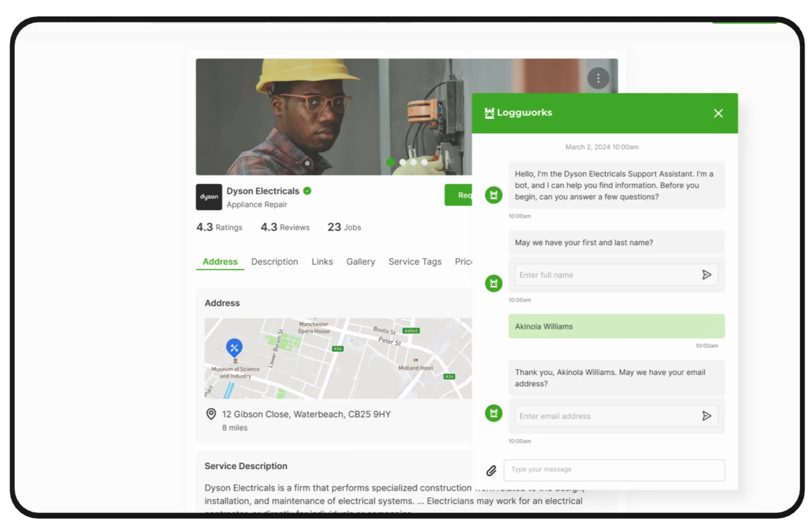The width and height of the screenshot is (812, 530).
Task: Open the three-dot options menu on banner
Action: click(x=598, y=78)
